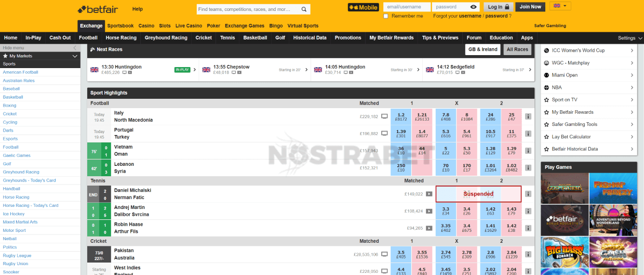The height and width of the screenshot is (275, 644).
Task: Select back odds 250 for Lebanon
Action: click(x=401, y=168)
